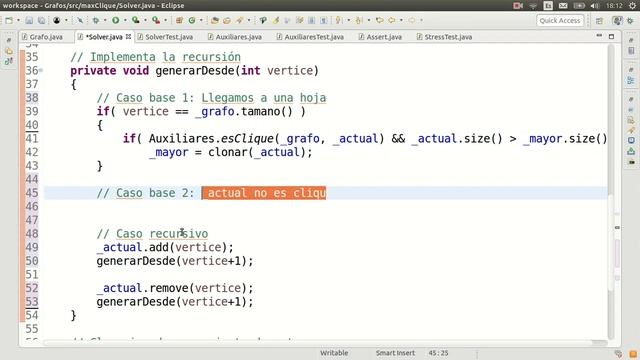The height and width of the screenshot is (360, 640).
Task: Click the highlighted text 'actual no es cliqu'
Action: pyautogui.click(x=264, y=193)
